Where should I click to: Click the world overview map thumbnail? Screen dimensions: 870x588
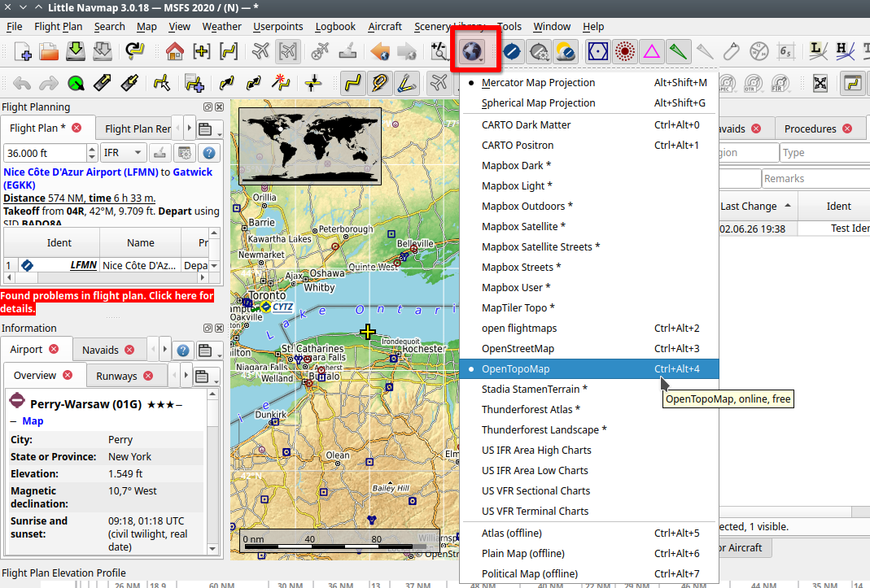point(310,146)
